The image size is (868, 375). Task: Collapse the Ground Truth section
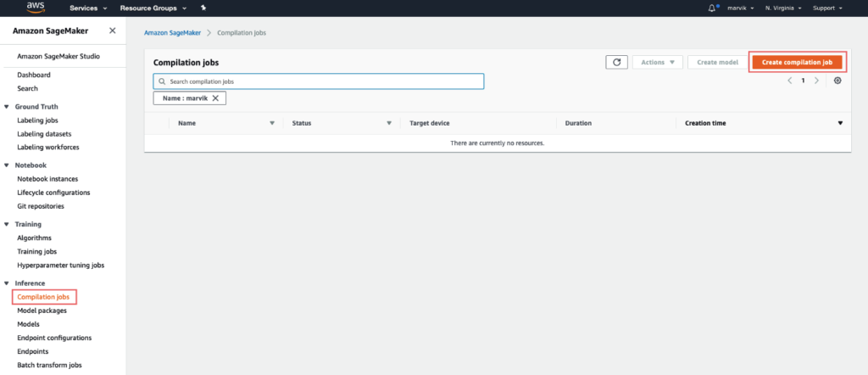click(x=7, y=107)
